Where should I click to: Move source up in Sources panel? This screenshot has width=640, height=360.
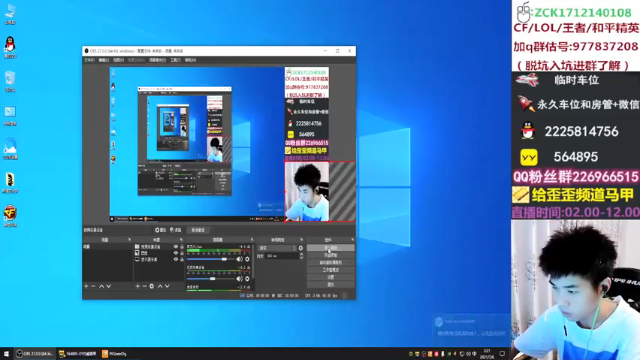click(x=160, y=286)
